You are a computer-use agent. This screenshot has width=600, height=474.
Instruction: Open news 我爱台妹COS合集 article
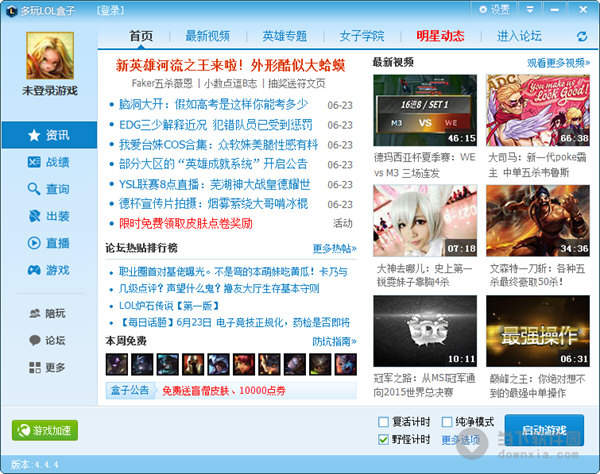tap(218, 145)
